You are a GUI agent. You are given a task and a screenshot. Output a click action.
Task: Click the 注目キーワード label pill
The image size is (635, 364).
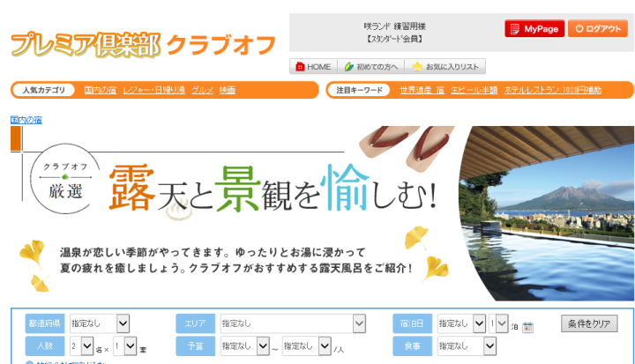pos(359,90)
